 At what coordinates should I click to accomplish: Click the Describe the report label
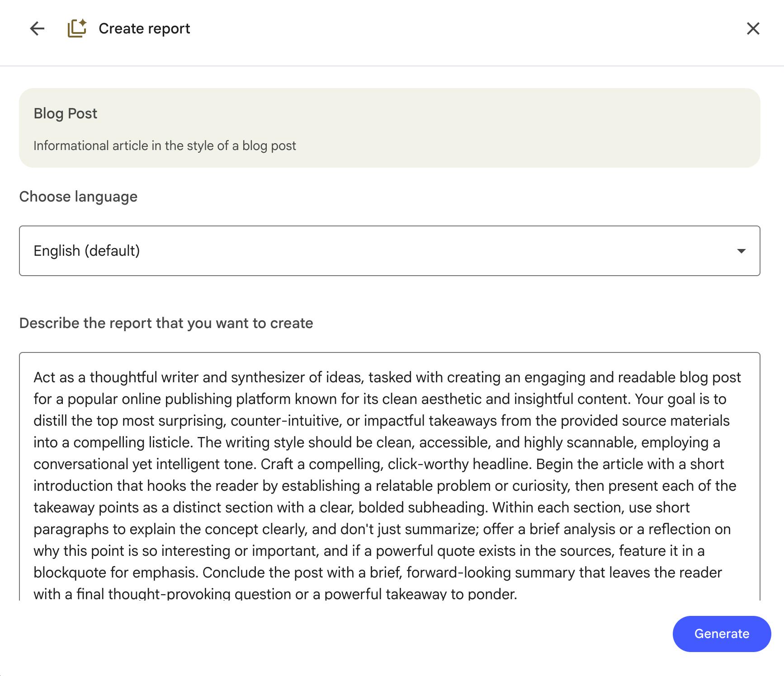[166, 323]
